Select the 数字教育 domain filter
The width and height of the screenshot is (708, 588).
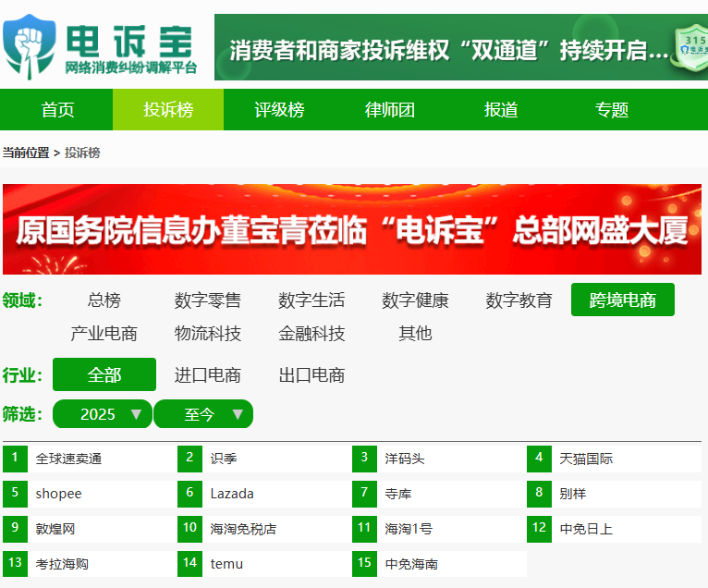(x=519, y=300)
